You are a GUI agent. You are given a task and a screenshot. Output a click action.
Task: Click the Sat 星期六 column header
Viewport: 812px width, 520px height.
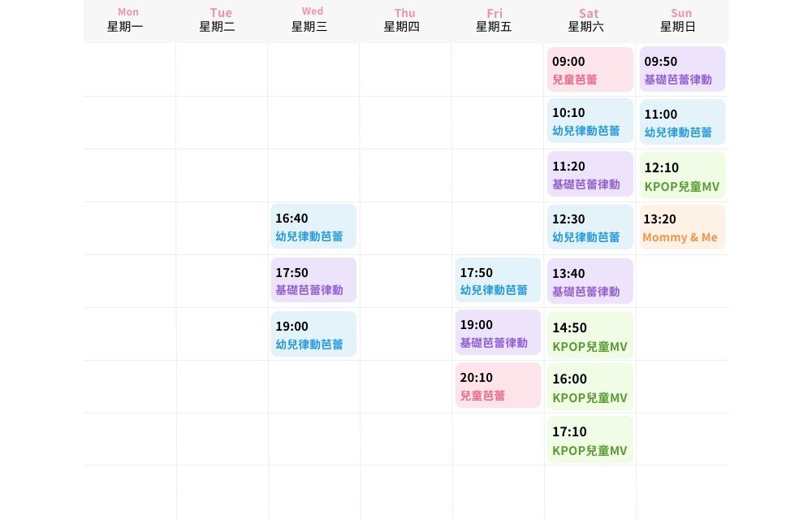tap(590, 20)
